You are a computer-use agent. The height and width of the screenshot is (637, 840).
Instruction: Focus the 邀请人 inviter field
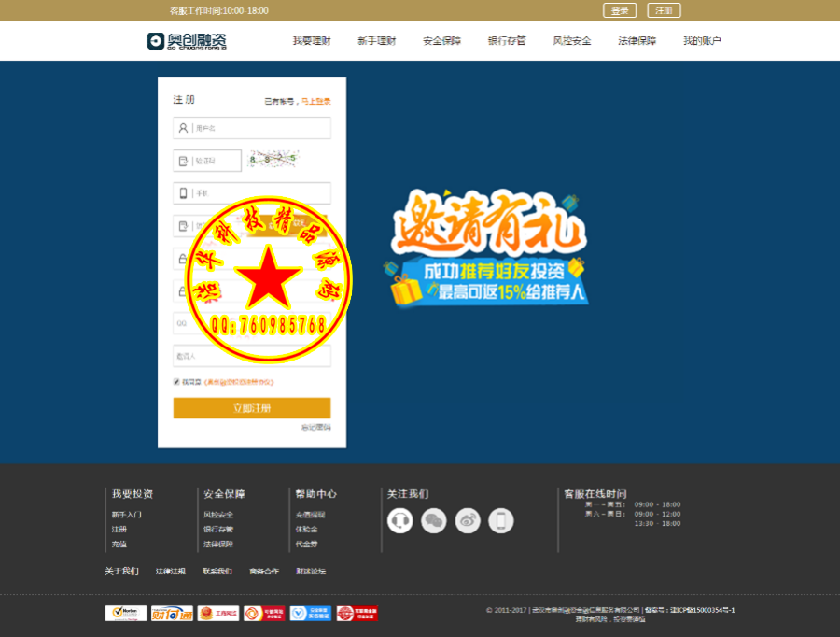[x=252, y=356]
